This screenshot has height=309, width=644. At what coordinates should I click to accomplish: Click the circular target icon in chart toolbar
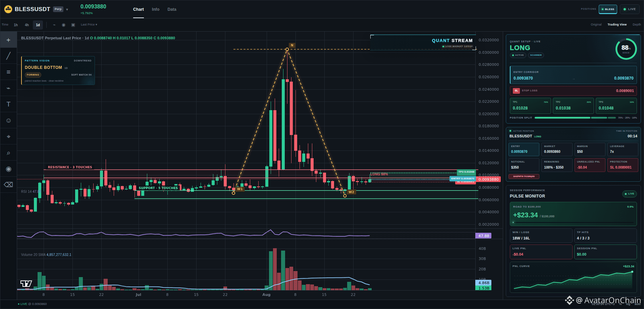[63, 25]
